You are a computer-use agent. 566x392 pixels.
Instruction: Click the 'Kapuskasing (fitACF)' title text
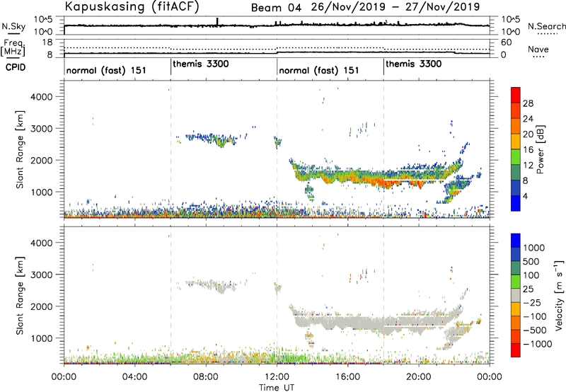(132, 6)
